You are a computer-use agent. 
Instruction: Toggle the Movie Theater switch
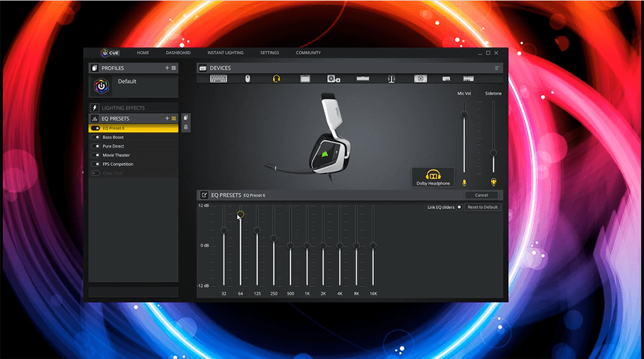click(x=95, y=155)
